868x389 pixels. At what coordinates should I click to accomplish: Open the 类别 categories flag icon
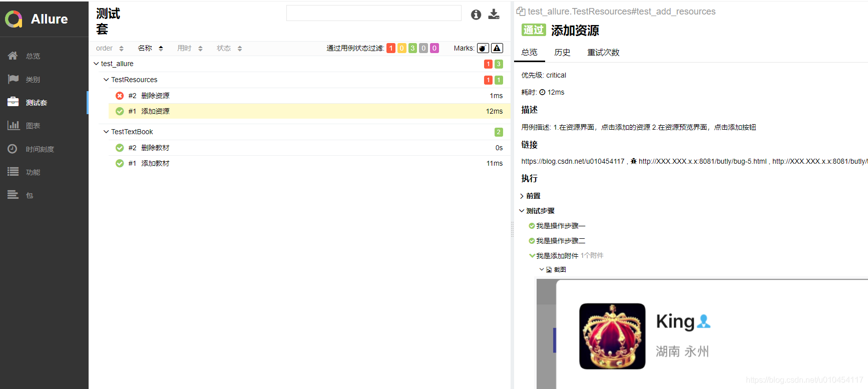[x=13, y=79]
